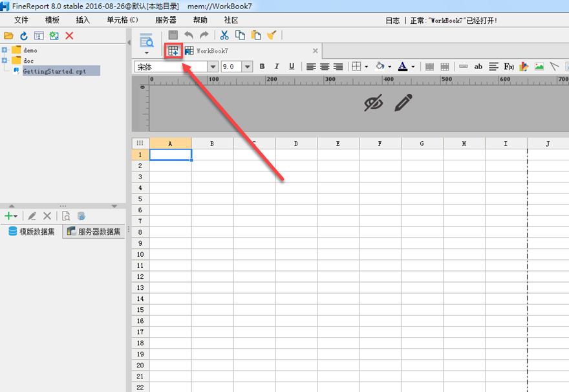Open the font size dropdown
This screenshot has width=569, height=392.
tap(248, 67)
